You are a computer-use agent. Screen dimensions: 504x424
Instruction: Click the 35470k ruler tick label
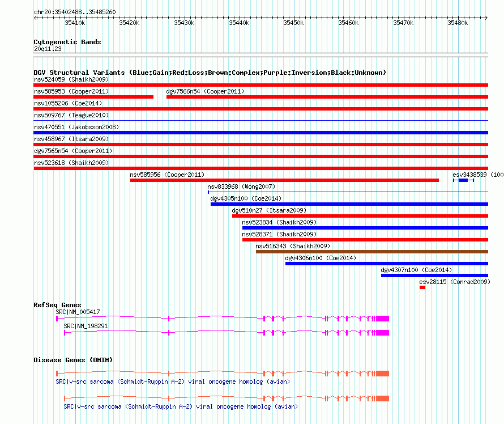pos(403,23)
